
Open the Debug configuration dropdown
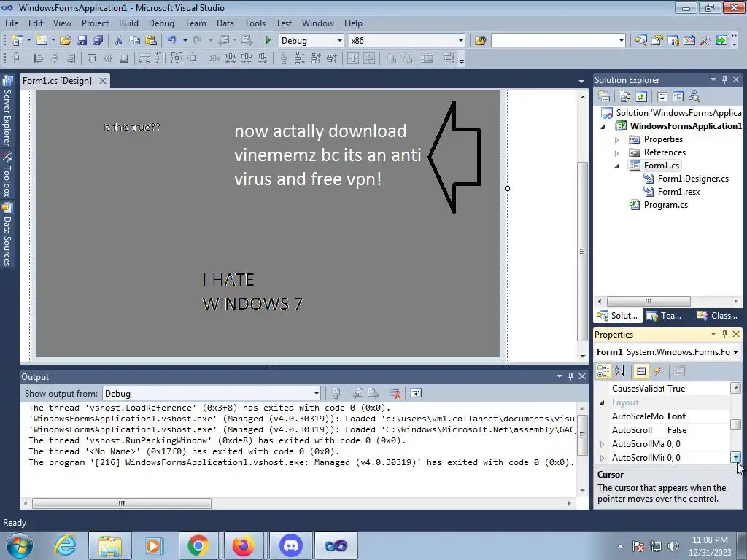339,41
